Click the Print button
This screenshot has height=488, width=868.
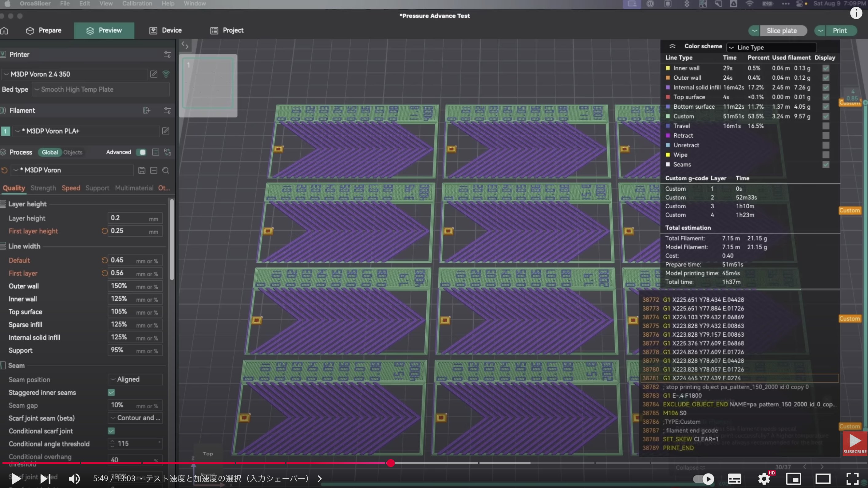click(x=839, y=31)
